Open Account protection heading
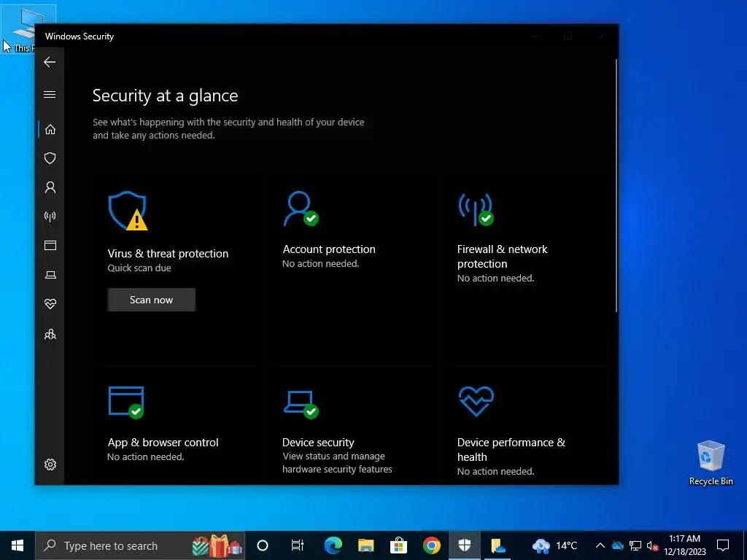 tap(329, 249)
